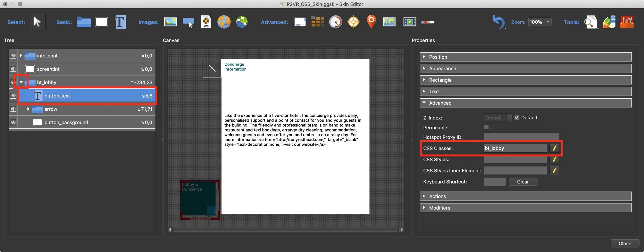Click the CSS Classes input field

[x=515, y=148]
